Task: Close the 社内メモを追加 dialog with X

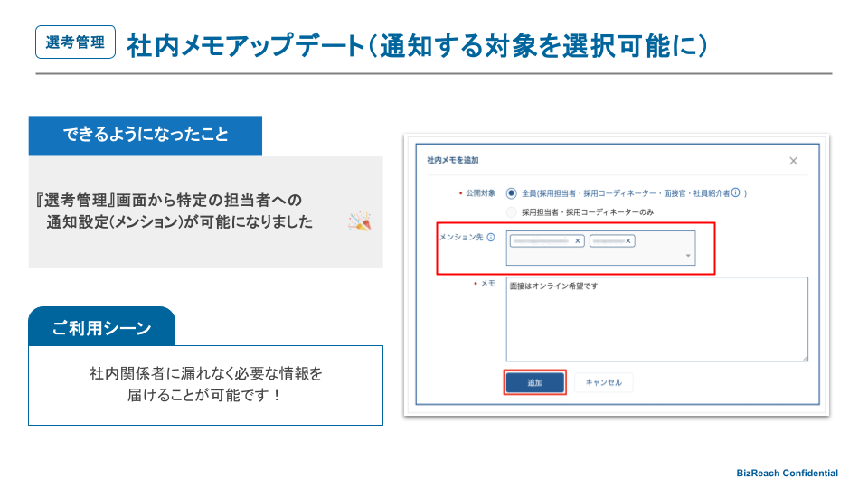Action: click(793, 161)
